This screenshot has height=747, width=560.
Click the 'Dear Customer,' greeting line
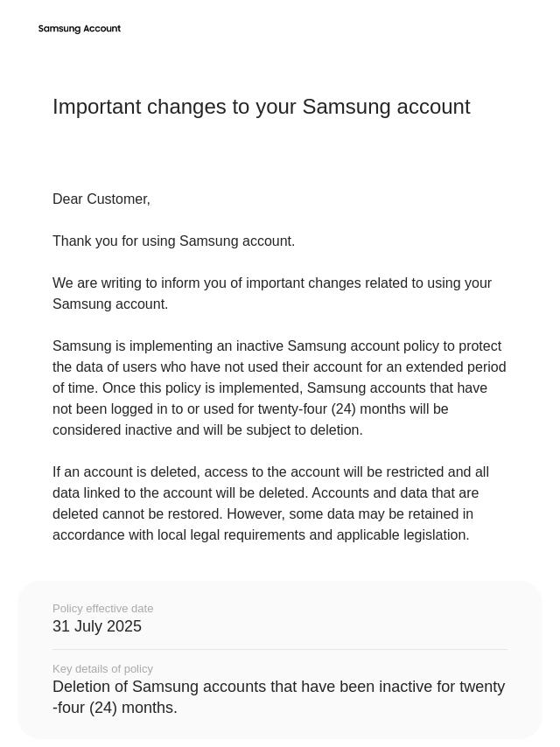101,199
